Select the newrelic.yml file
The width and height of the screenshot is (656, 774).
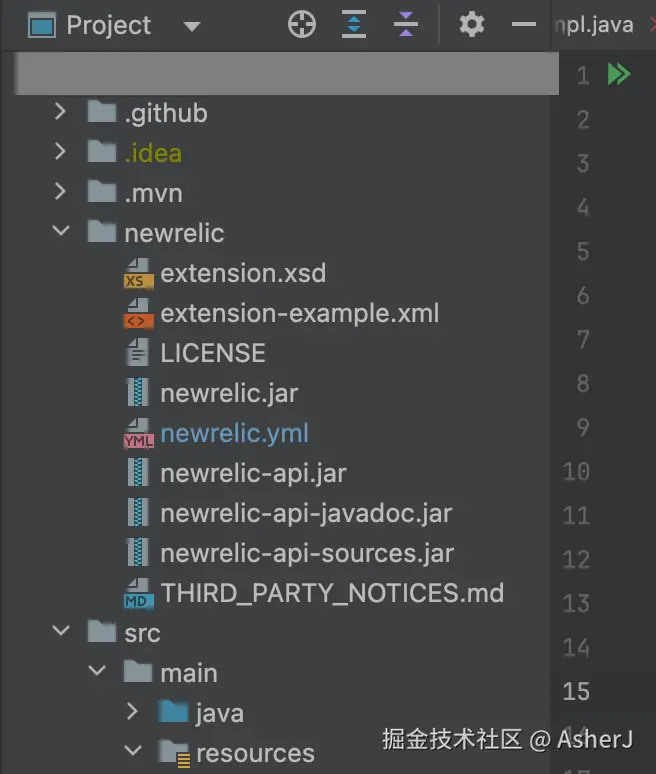tap(234, 434)
